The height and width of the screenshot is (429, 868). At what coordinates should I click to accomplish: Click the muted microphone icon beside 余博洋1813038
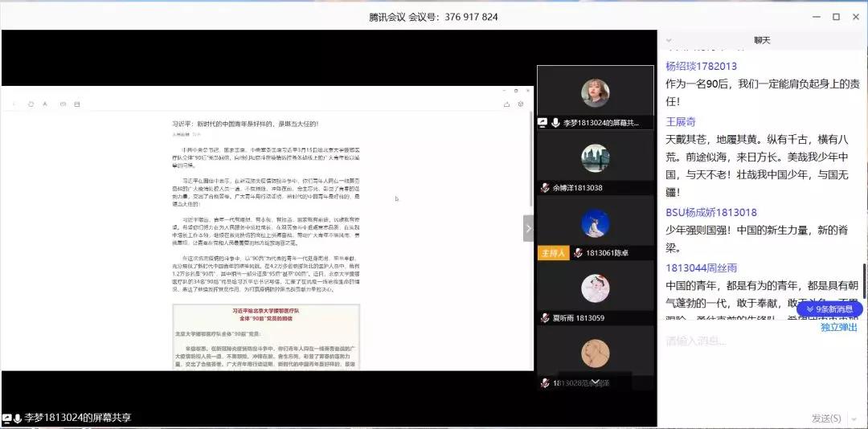[545, 188]
